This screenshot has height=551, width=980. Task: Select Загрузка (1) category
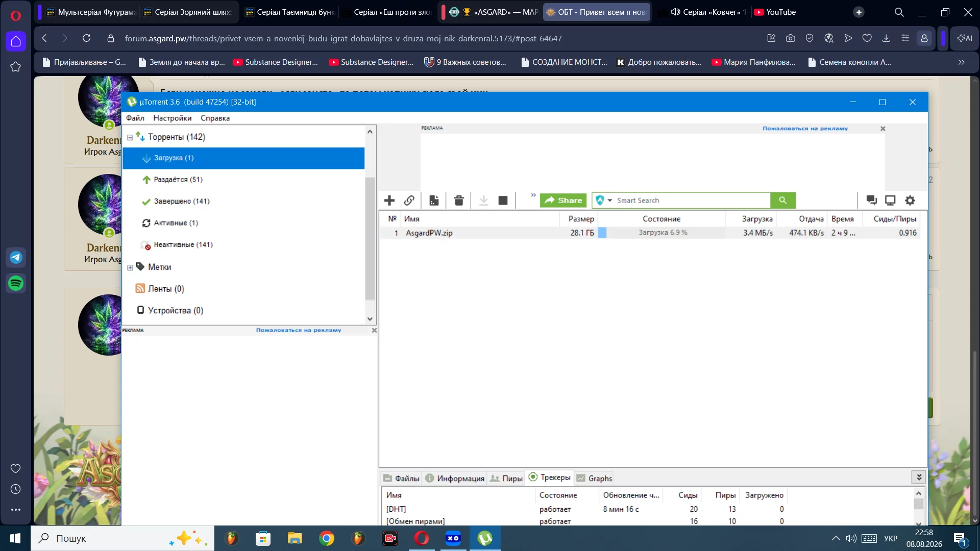243,158
